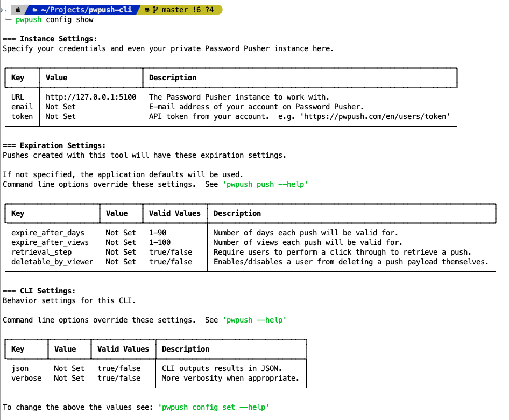This screenshot has height=420, width=509.
Task: Click the Apple logo in the prompt
Action: coord(18,10)
